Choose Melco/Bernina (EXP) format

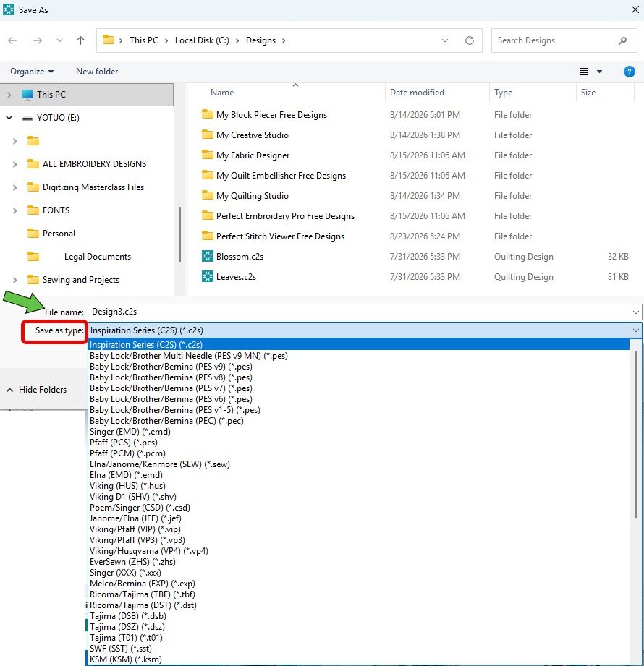coord(143,583)
